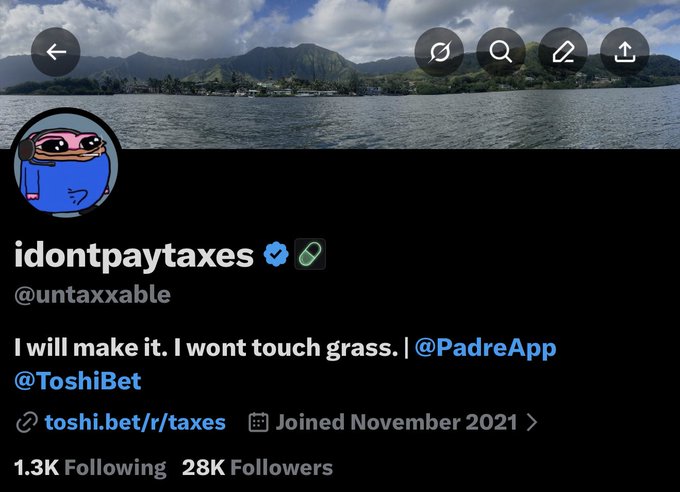Viewport: 680px width, 492px height.
Task: Tap the chain link icon
Action: tap(27, 423)
